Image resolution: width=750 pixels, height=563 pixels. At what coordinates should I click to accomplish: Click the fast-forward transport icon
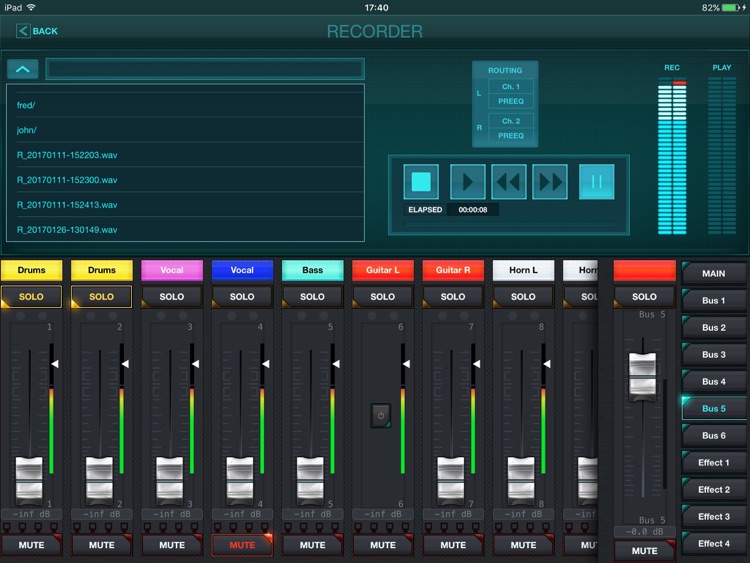click(x=550, y=182)
